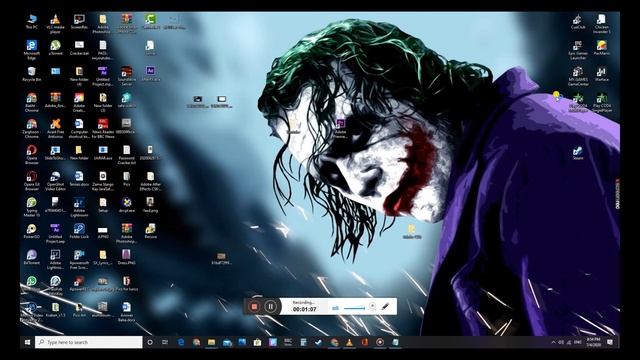This screenshot has width=640, height=360.
Task: Select the Typing Master 10 shortcut
Action: 32,207
